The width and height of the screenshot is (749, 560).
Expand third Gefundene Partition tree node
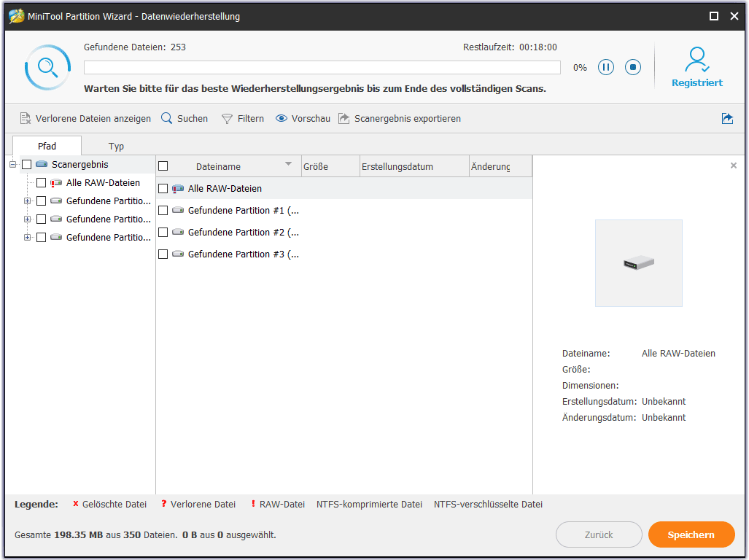pyautogui.click(x=28, y=237)
